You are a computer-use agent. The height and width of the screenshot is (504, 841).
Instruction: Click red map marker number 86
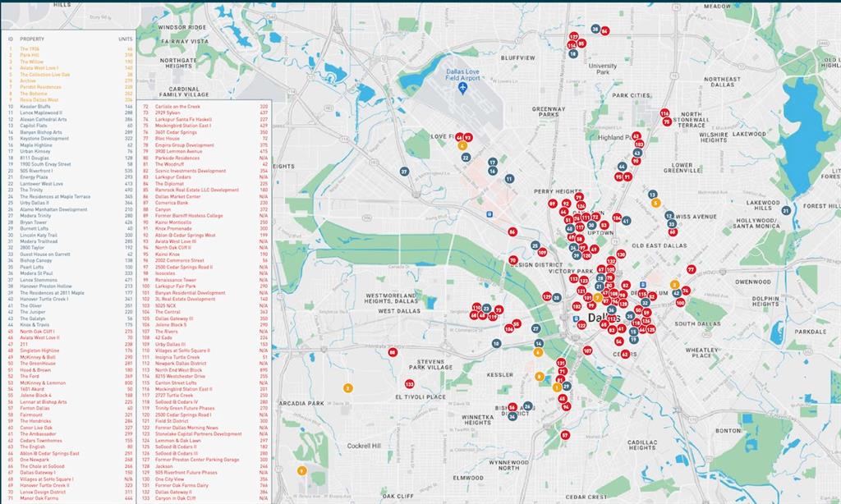point(512,231)
